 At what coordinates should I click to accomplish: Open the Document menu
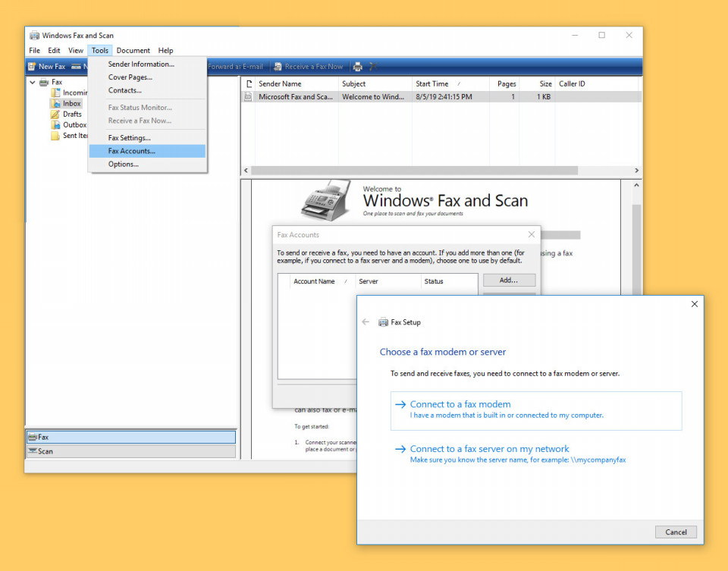(x=133, y=51)
